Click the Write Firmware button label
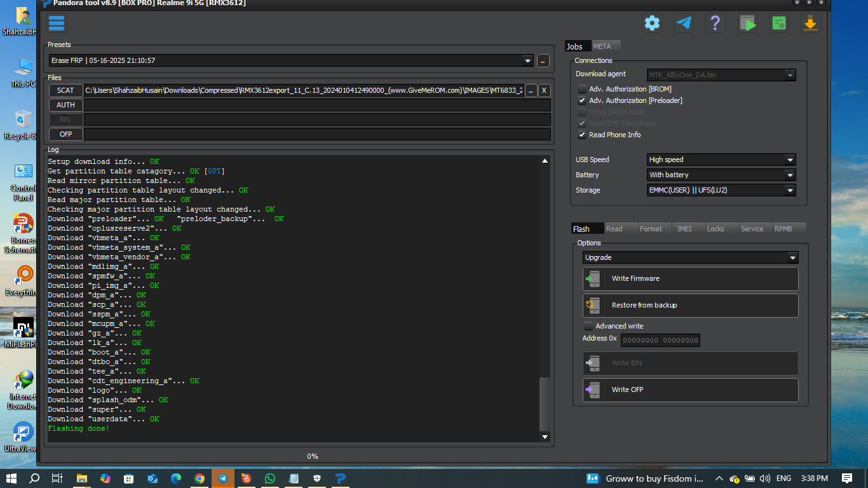 pyautogui.click(x=635, y=279)
